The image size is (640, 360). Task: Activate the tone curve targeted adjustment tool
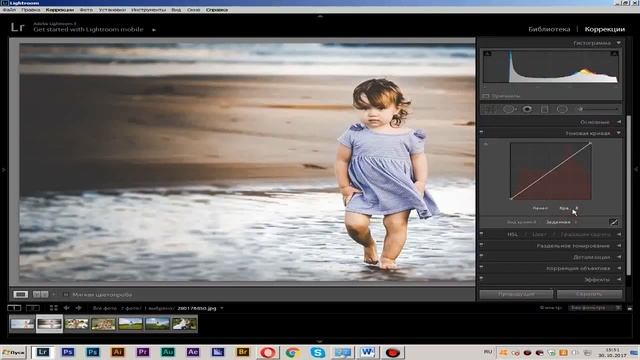click(x=486, y=144)
